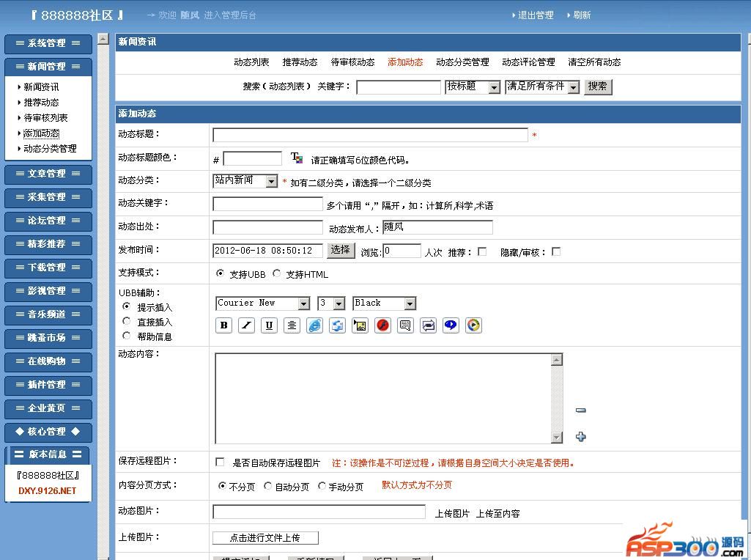Enlarge the content box with the plus icon
This screenshot has height=560, width=751.
click(x=580, y=436)
